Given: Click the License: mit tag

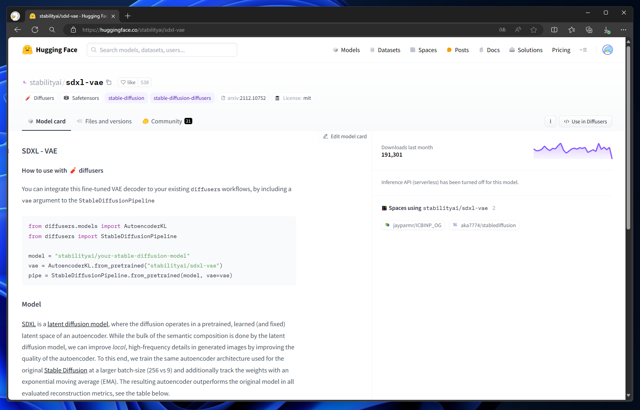Looking at the screenshot, I should click(293, 98).
